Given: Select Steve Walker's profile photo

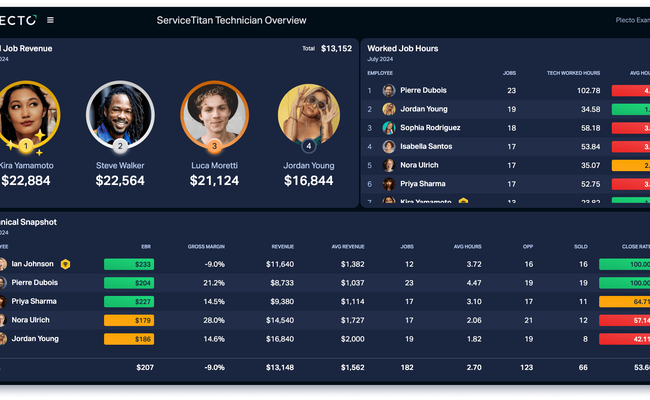Looking at the screenshot, I should (120, 114).
